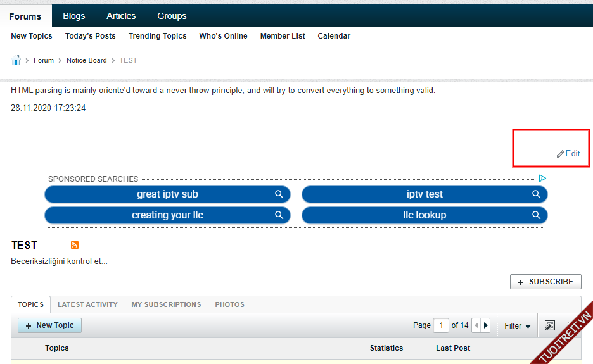Click the mark-read pencil icon beside Filter

pos(549,325)
